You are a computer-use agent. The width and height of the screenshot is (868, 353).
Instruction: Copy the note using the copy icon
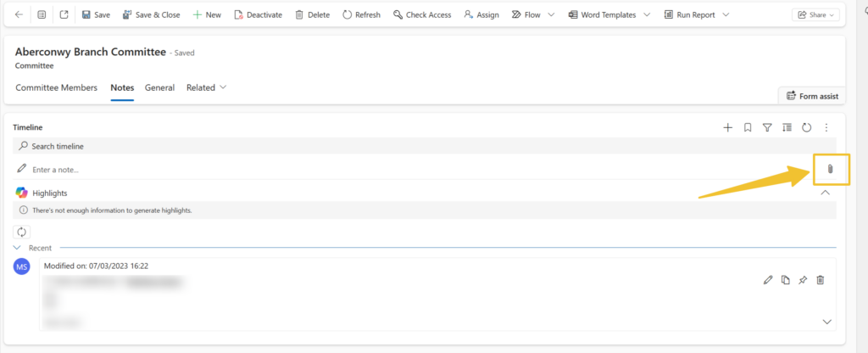click(x=785, y=280)
